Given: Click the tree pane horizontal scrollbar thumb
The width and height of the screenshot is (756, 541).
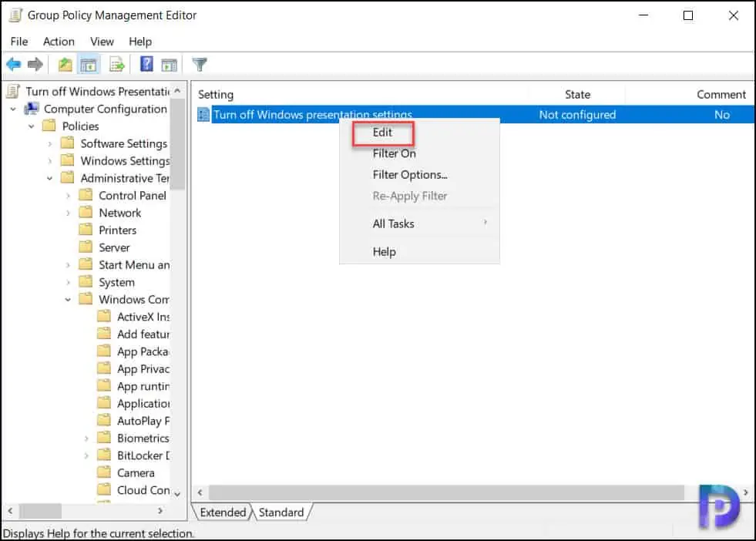Looking at the screenshot, I should [x=41, y=510].
